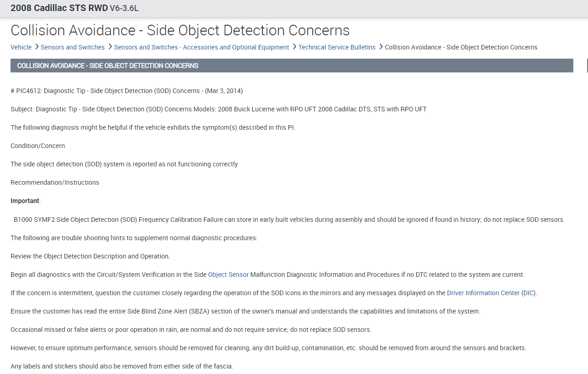Screen dimensions: 588x374
Task: Open Sensors and Switches - Accessories and Optional Equipment
Action: pyautogui.click(x=201, y=47)
